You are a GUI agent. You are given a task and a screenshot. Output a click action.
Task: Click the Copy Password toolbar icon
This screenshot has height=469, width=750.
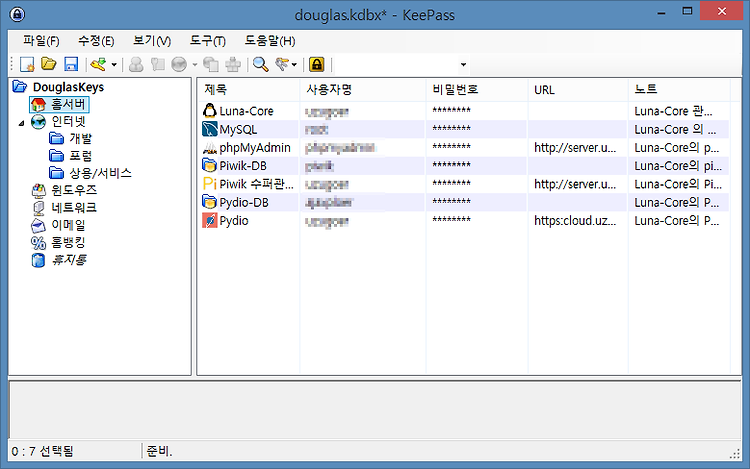click(x=157, y=64)
